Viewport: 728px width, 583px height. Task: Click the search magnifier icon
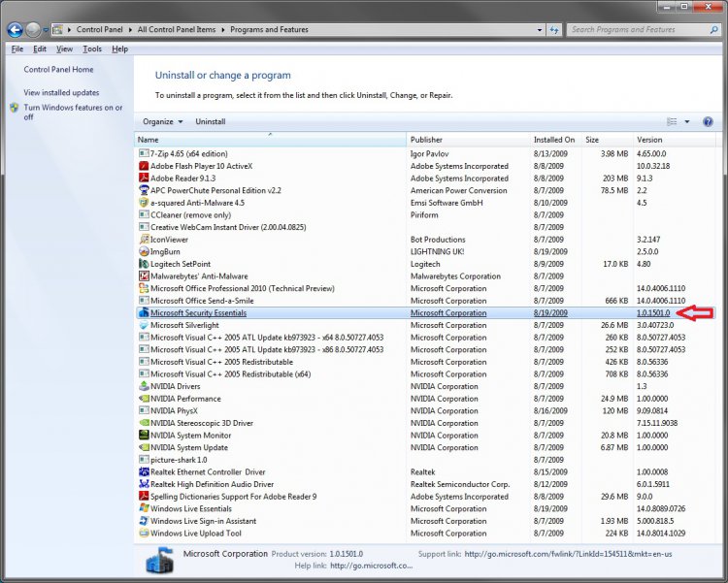[x=713, y=30]
